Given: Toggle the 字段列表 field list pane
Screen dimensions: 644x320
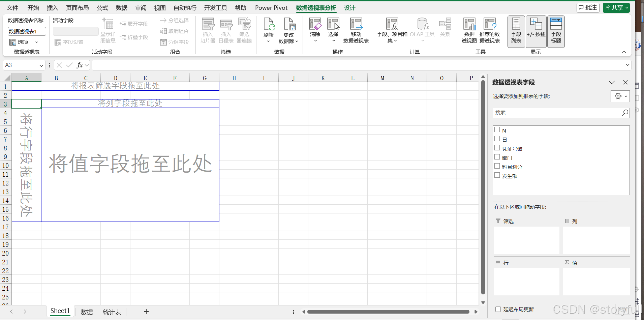Looking at the screenshot, I should coord(516,31).
